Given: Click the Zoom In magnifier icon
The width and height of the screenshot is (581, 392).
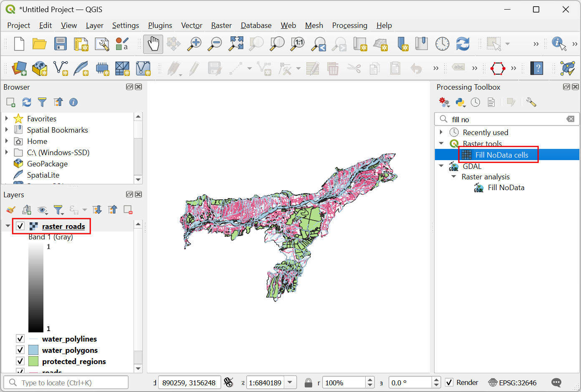Looking at the screenshot, I should pyautogui.click(x=194, y=44).
